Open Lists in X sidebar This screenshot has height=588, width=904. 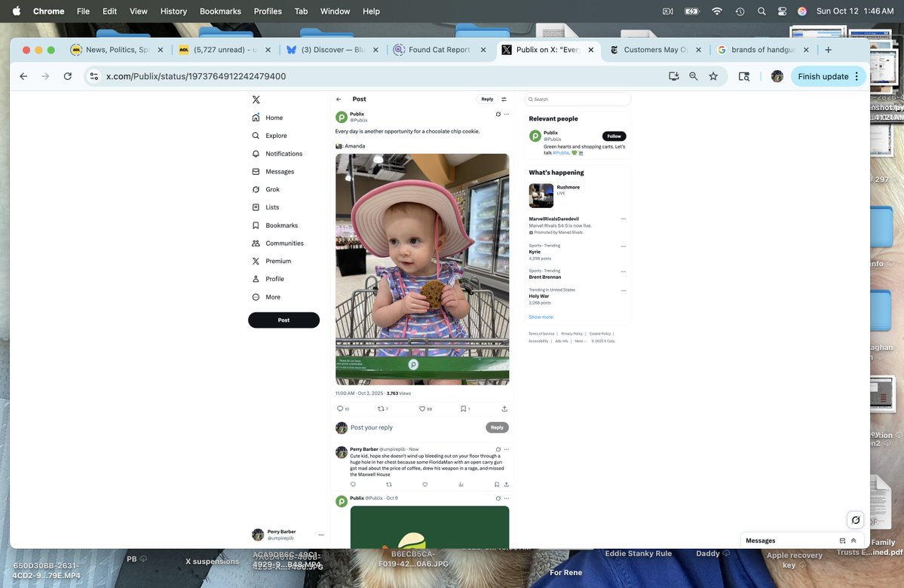pos(266,207)
